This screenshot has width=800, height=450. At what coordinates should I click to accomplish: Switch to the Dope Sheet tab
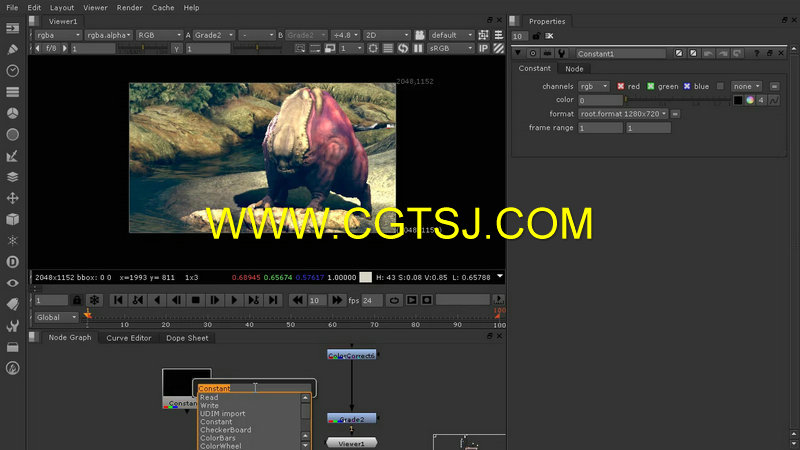click(x=187, y=338)
